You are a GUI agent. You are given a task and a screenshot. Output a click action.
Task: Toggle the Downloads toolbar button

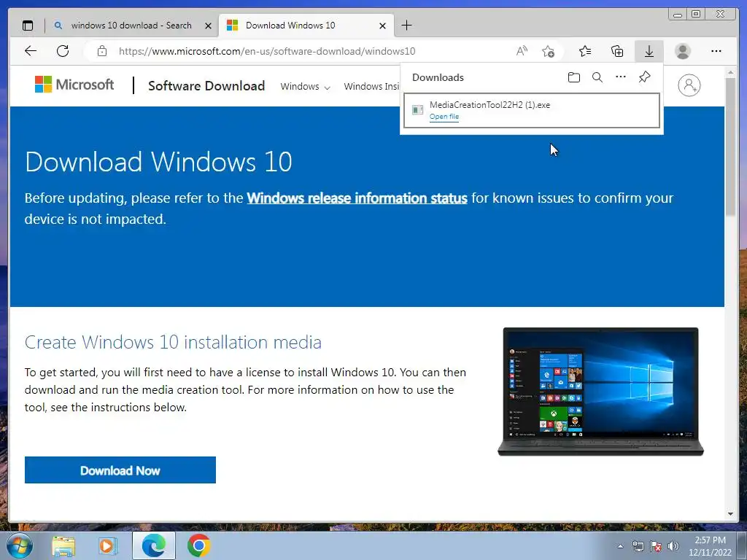[x=649, y=51]
